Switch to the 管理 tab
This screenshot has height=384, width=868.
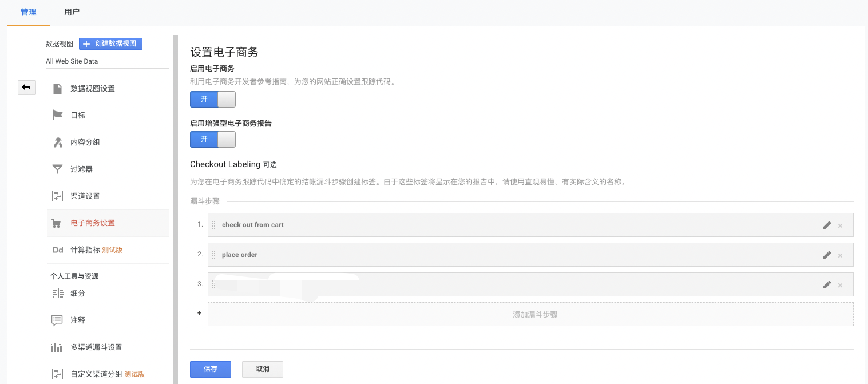click(x=28, y=11)
